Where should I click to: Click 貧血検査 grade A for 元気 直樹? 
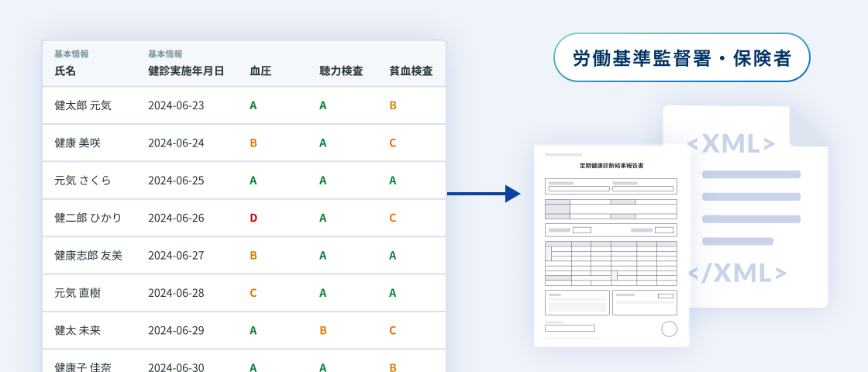[x=392, y=294]
